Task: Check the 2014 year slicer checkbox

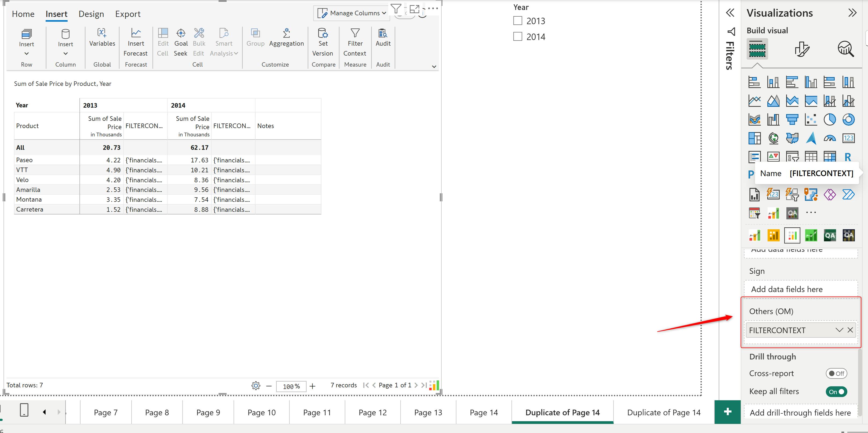Action: [x=518, y=37]
